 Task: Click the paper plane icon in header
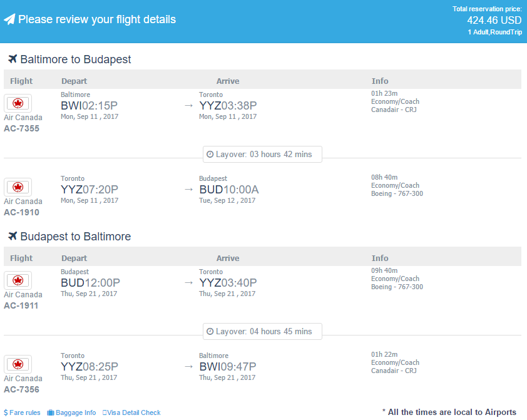pos(9,19)
